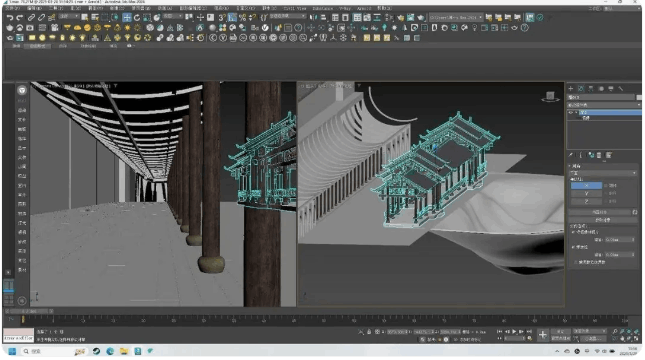The width and height of the screenshot is (645, 360).
Task: Switch to the Motion command panel tab
Action: click(601, 88)
